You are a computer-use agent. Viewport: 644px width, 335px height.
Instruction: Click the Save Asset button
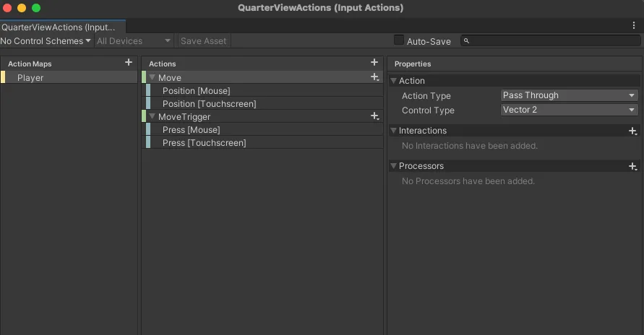tap(203, 41)
